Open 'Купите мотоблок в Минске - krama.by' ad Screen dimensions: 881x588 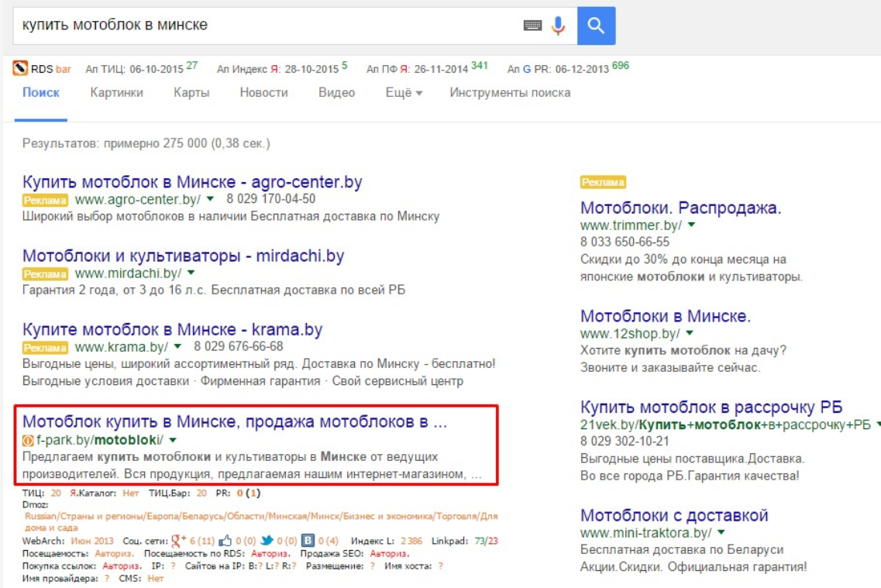(x=173, y=329)
